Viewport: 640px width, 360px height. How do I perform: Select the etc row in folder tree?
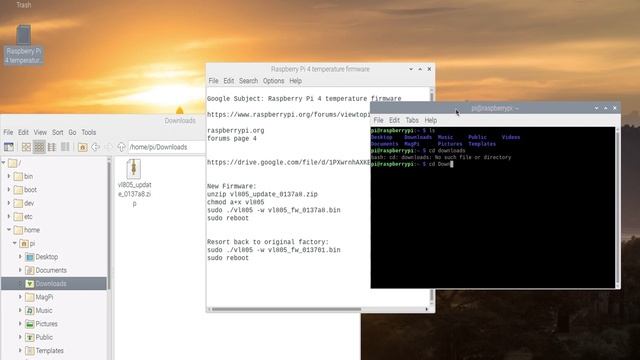[x=54, y=216]
